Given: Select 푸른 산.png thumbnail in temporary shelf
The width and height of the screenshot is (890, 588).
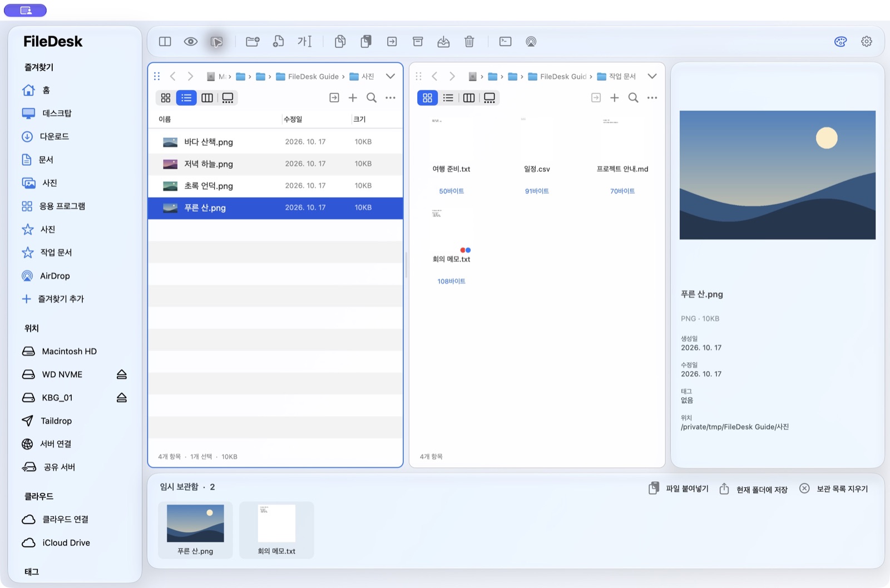Looking at the screenshot, I should tap(195, 530).
